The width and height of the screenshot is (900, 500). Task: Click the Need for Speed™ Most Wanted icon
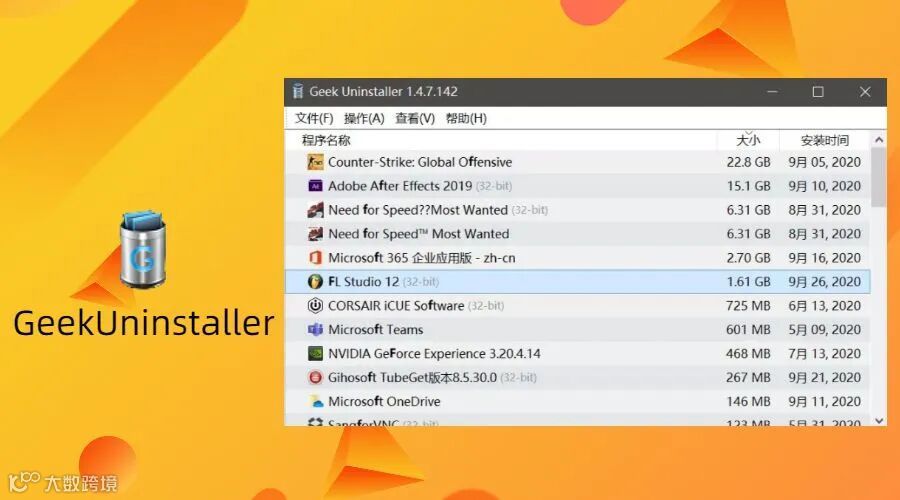(315, 234)
